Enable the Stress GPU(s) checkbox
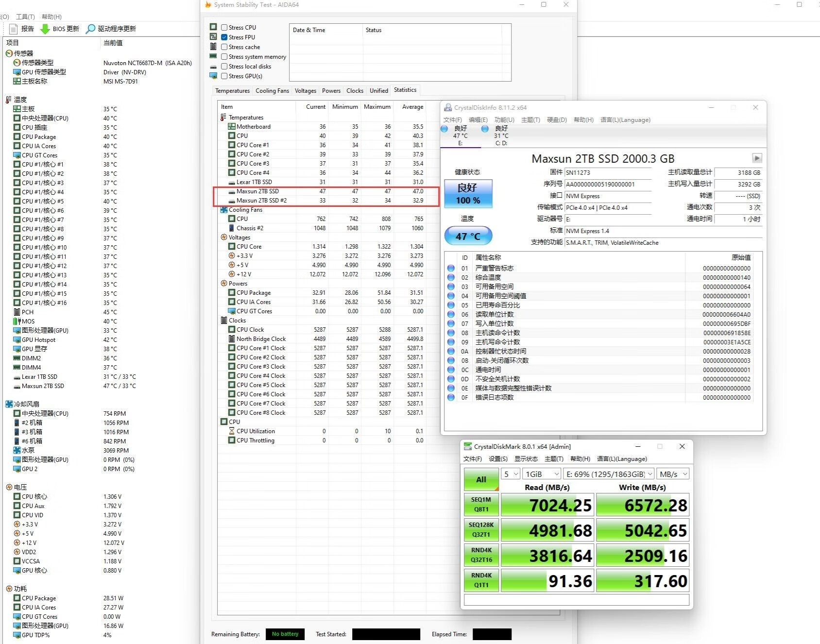Viewport: 820px width, 644px height. [224, 76]
